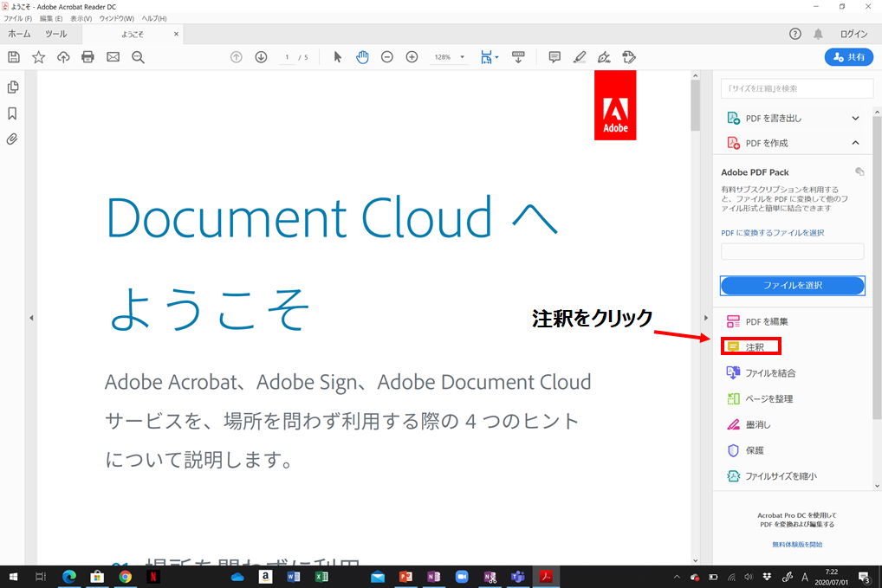The width and height of the screenshot is (882, 588).
Task: Star the document with the bookmark star icon
Action: tap(38, 57)
